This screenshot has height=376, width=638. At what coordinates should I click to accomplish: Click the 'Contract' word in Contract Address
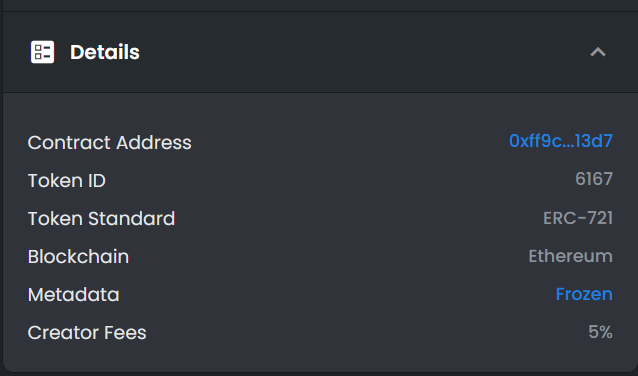(x=69, y=142)
